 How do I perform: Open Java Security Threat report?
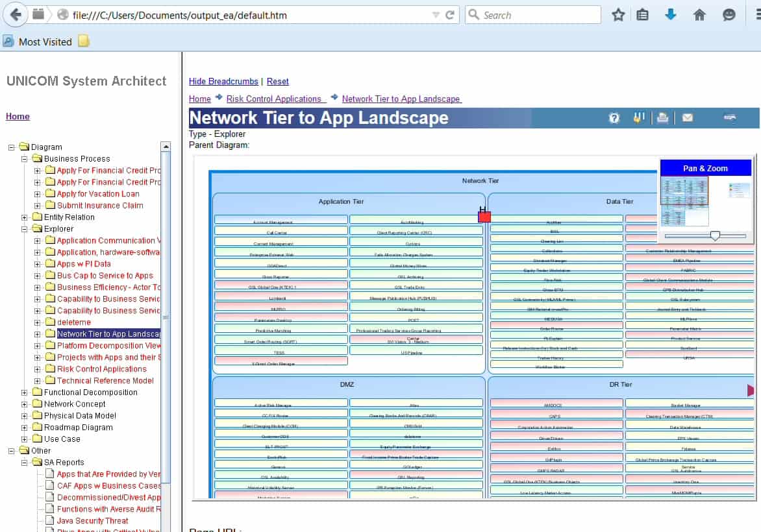[92, 521]
